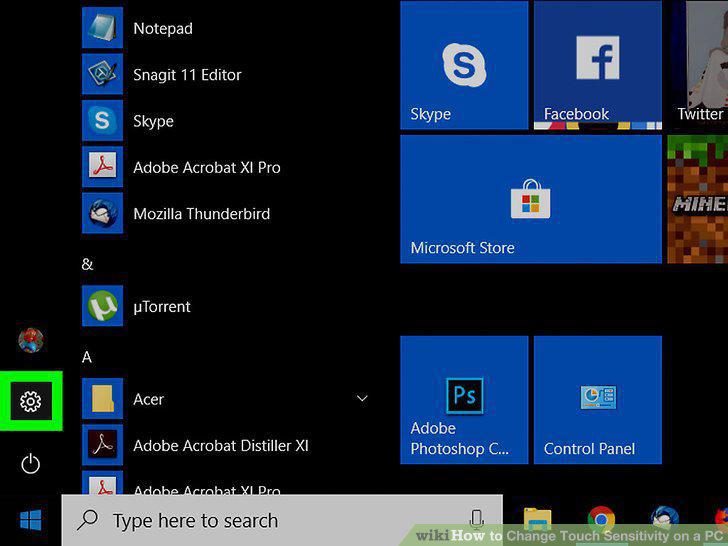Open the Microsoft Store tile
Screen dimensions: 728x546
tap(531, 199)
